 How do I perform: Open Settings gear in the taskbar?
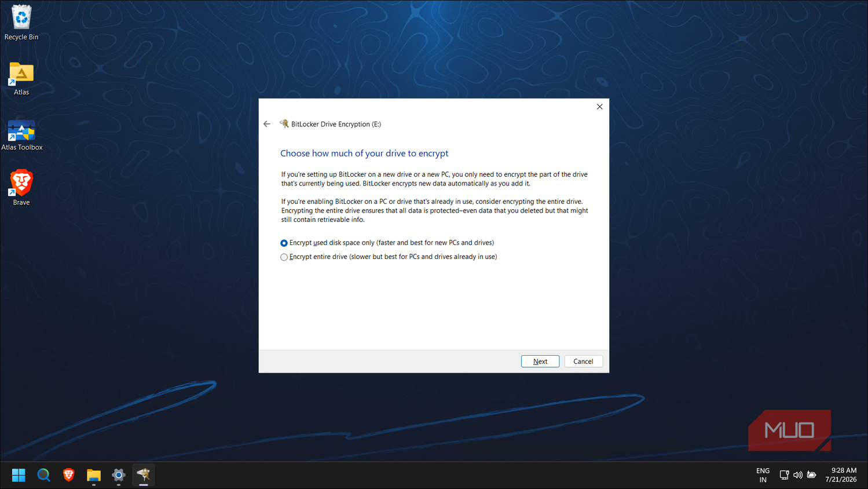click(x=119, y=475)
